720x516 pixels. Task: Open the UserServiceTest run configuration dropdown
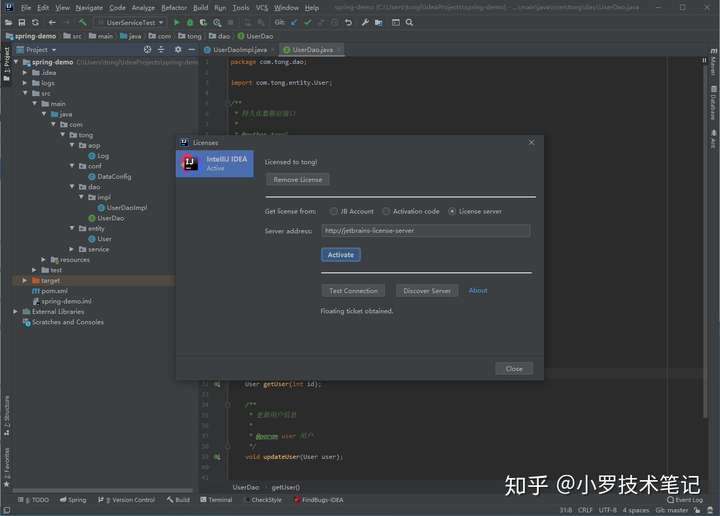pos(130,22)
